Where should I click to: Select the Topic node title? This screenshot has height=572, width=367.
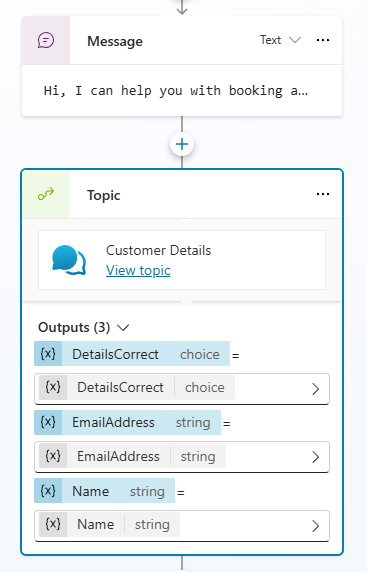click(104, 196)
